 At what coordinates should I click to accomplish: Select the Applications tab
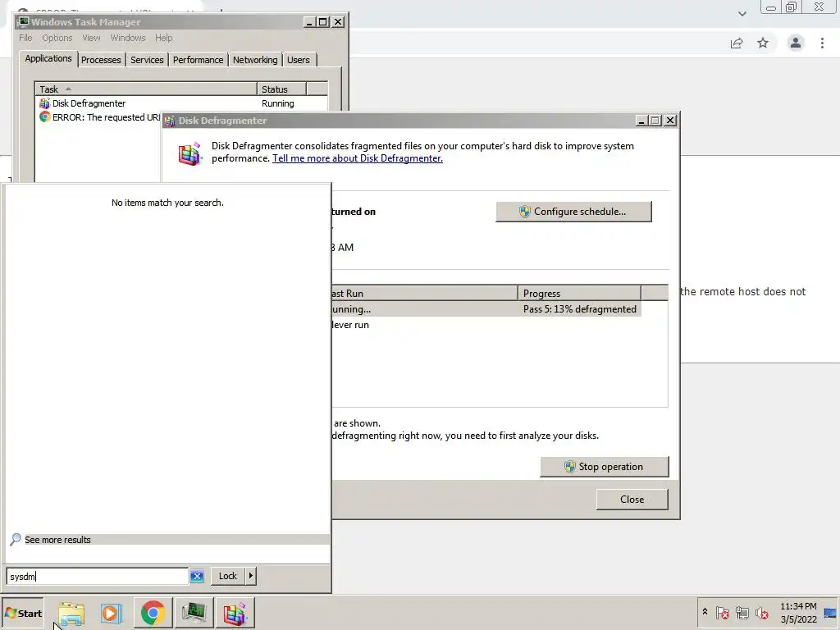[x=48, y=58]
